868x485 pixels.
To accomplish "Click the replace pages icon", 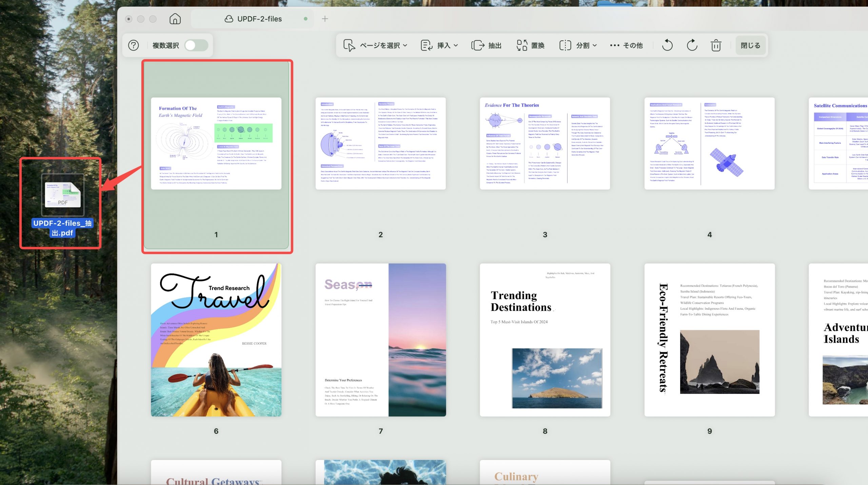I will 522,45.
